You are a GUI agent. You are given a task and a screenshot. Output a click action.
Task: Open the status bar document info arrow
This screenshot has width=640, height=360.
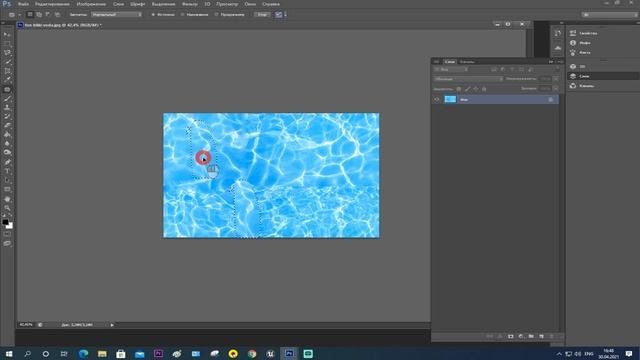pyautogui.click(x=112, y=325)
